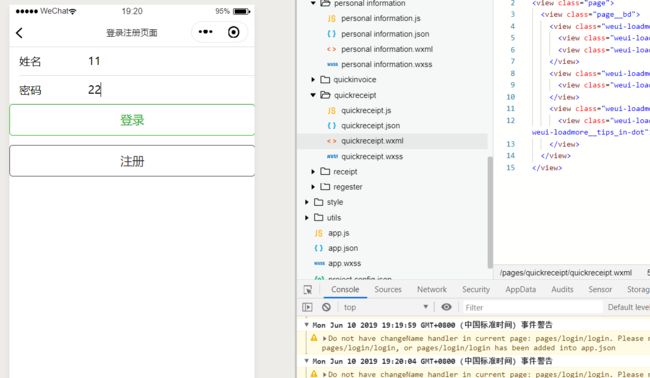Tap the 注册 button
The height and width of the screenshot is (378, 650).
point(132,161)
